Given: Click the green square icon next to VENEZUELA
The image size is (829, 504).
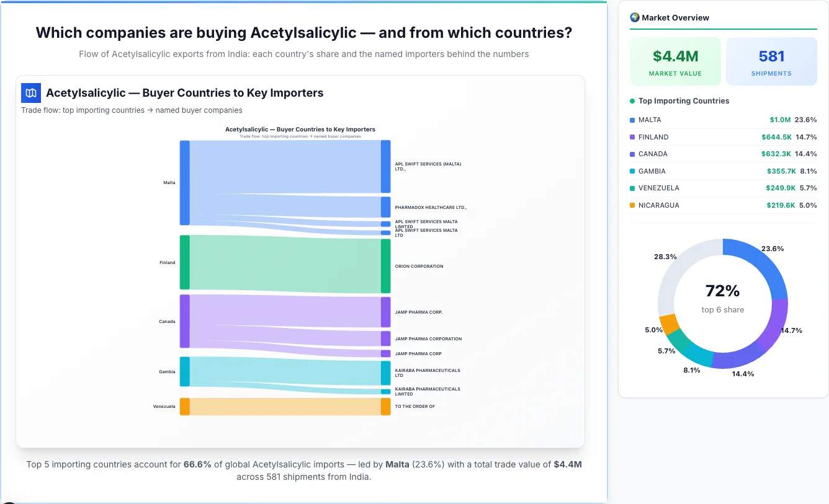Looking at the screenshot, I should click(x=632, y=188).
